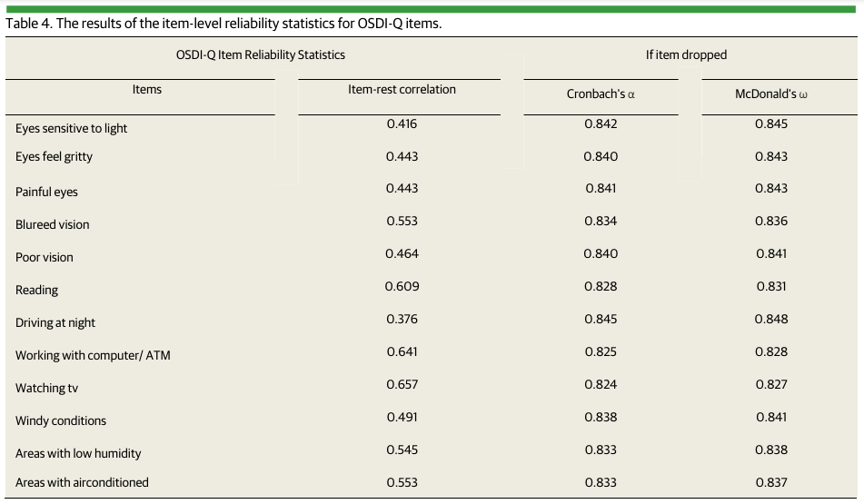Click the "Eyes feel gritty" item
The width and height of the screenshot is (864, 504).
54,157
